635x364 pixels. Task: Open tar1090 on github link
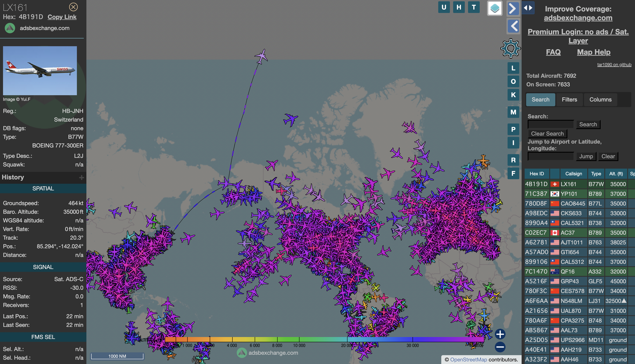(614, 65)
